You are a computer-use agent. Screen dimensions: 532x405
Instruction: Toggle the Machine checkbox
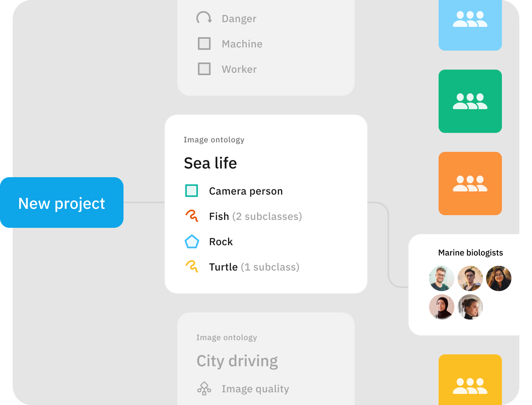point(204,44)
